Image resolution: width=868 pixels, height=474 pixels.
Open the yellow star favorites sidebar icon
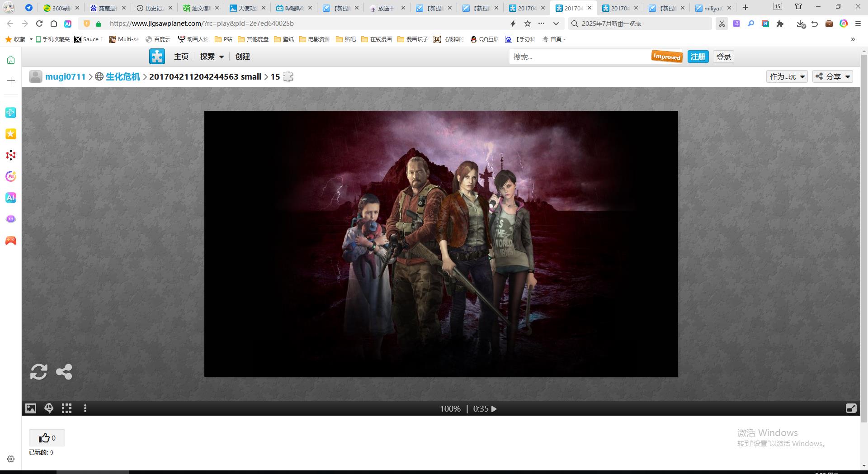pyautogui.click(x=11, y=134)
